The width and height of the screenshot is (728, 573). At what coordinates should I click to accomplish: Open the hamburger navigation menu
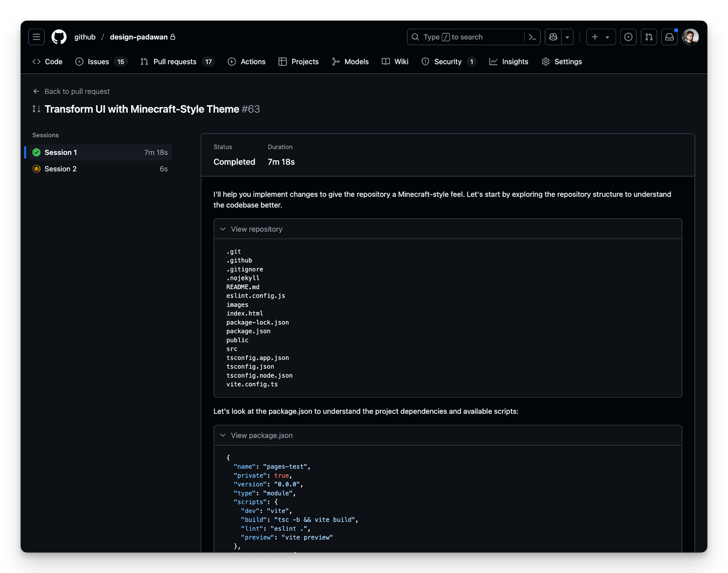(36, 37)
